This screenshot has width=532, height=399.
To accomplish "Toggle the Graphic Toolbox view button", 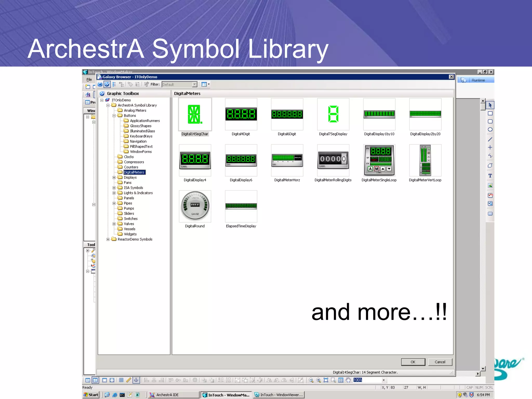I will point(107,84).
